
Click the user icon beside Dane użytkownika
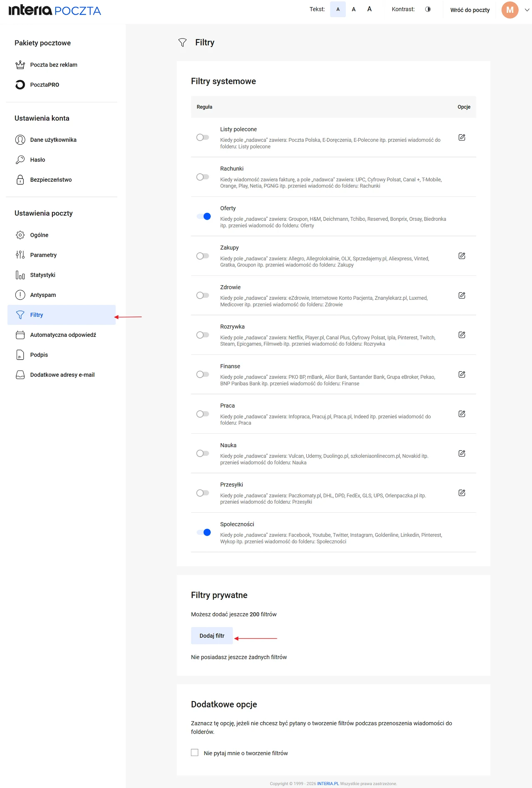(20, 140)
